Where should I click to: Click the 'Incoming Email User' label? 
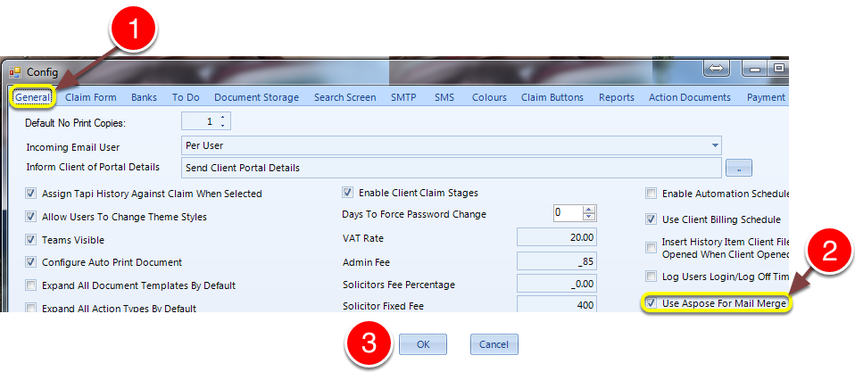(73, 148)
